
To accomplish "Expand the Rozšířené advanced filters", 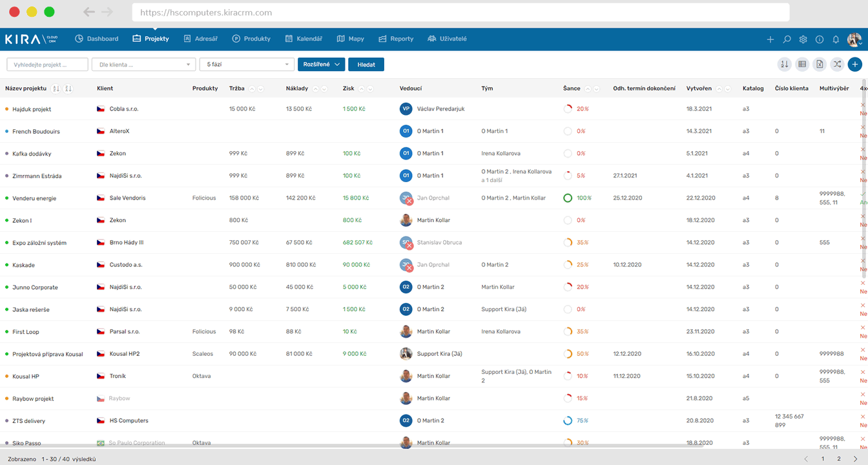I will point(320,65).
